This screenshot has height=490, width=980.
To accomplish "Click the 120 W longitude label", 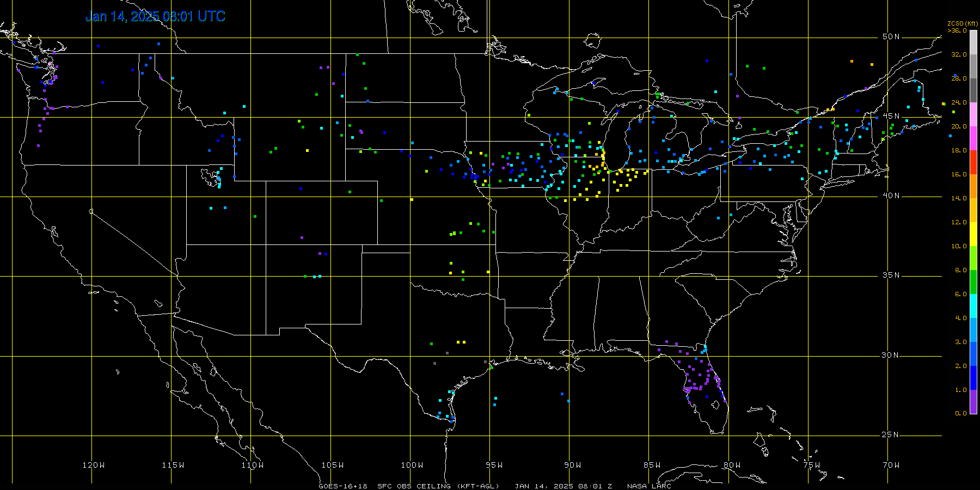I will pyautogui.click(x=94, y=465).
